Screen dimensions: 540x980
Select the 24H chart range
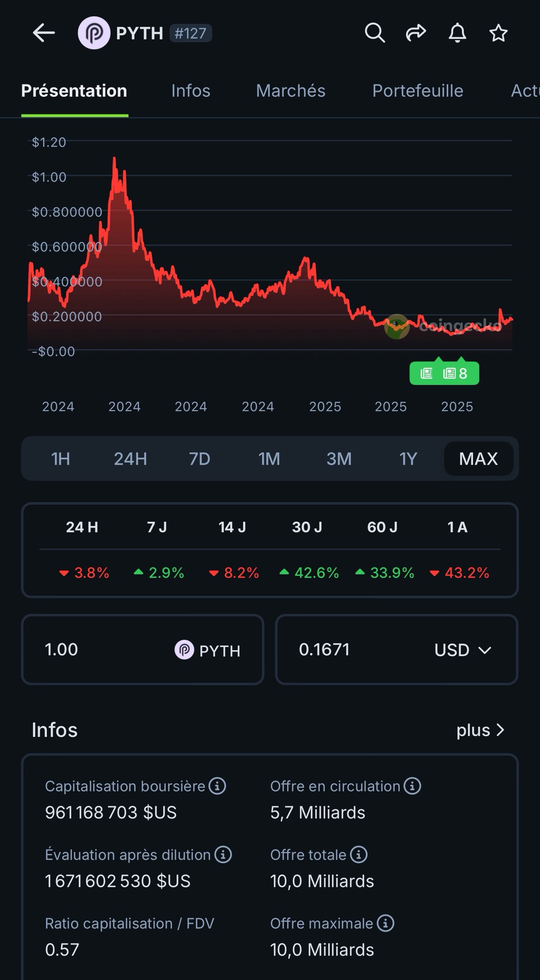pyautogui.click(x=130, y=458)
